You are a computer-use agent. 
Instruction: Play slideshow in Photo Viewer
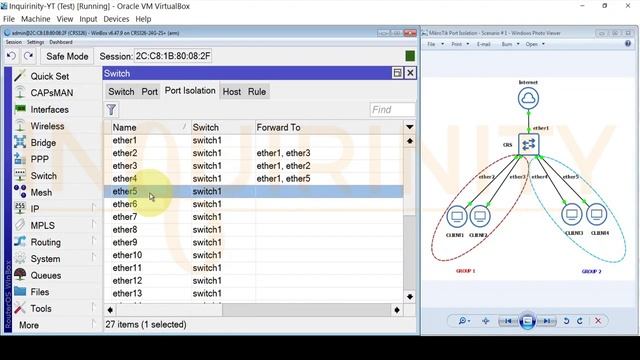(x=527, y=321)
